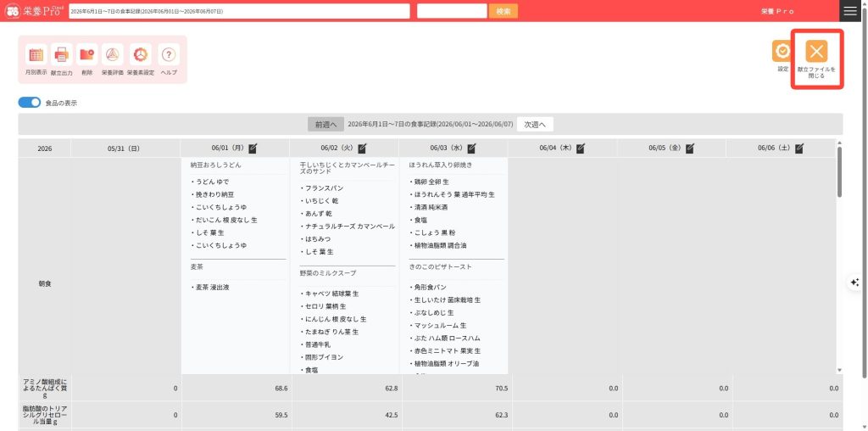Screen dimensions: 868x431
Task: Edit the 06/05 (金) column icon
Action: coord(690,148)
